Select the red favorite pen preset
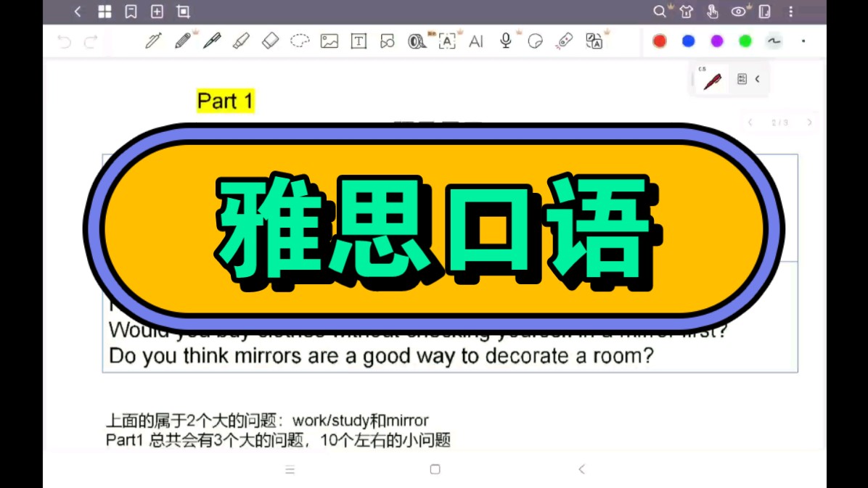Screen dimensions: 868x488 click(713, 80)
